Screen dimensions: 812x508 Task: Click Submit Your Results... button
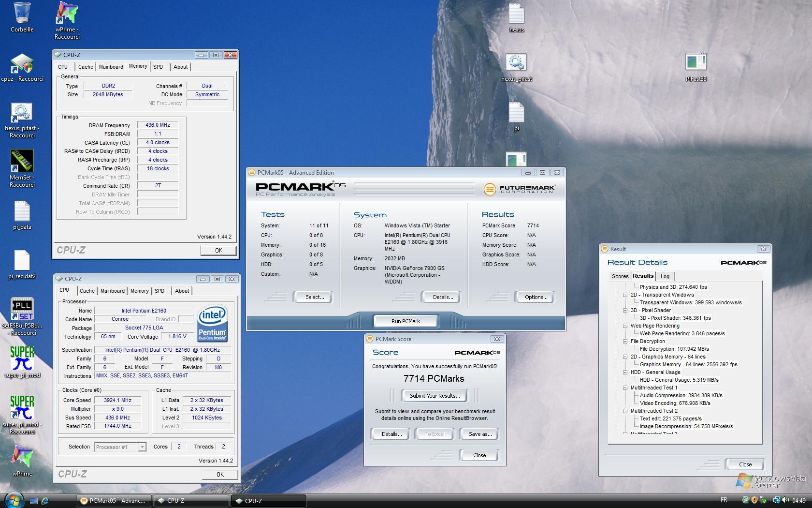[x=435, y=396]
